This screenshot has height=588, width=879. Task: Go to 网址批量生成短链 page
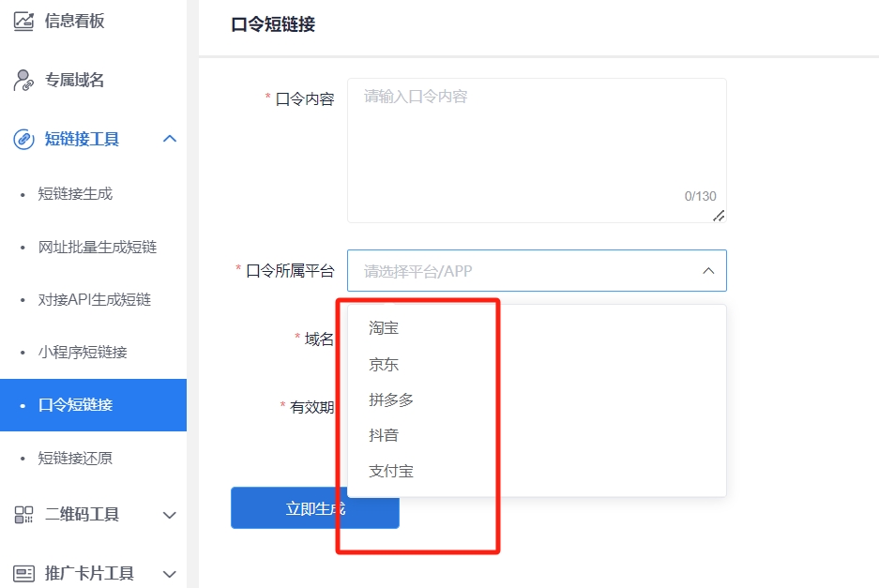point(97,248)
